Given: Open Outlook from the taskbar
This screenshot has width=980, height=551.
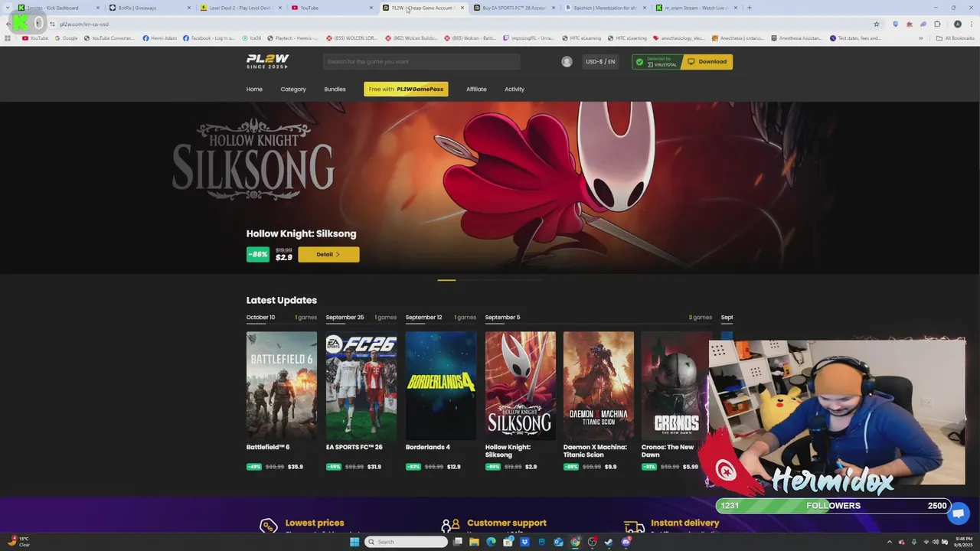Looking at the screenshot, I should [x=558, y=542].
